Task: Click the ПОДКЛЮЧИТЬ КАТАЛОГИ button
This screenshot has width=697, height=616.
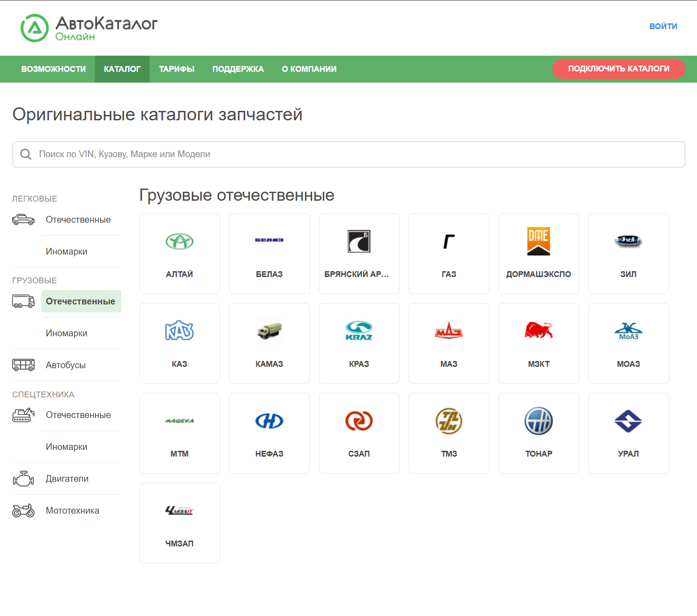Action: click(x=619, y=69)
